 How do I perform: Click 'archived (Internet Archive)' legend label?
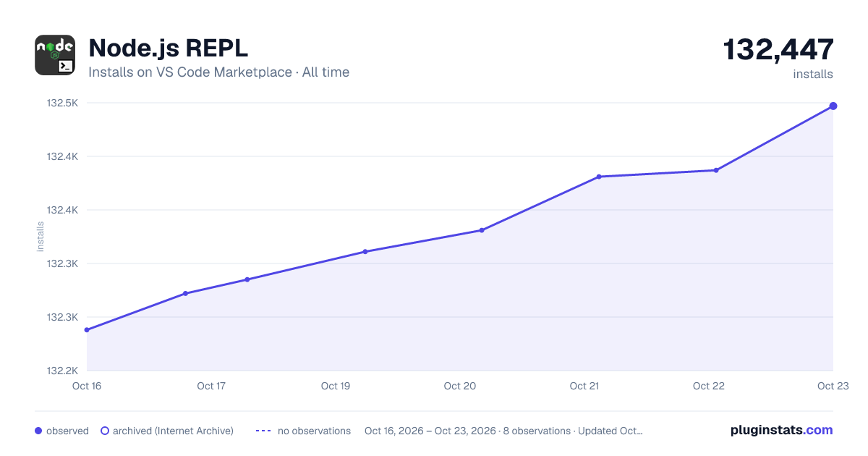coord(173,431)
